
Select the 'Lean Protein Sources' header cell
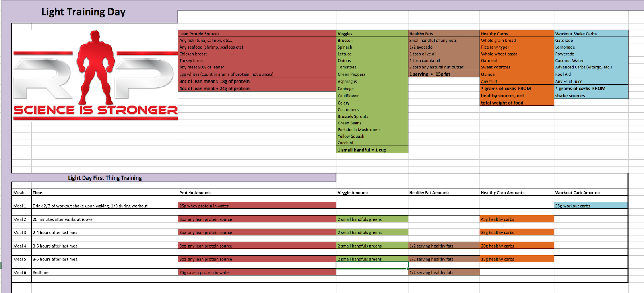(257, 34)
